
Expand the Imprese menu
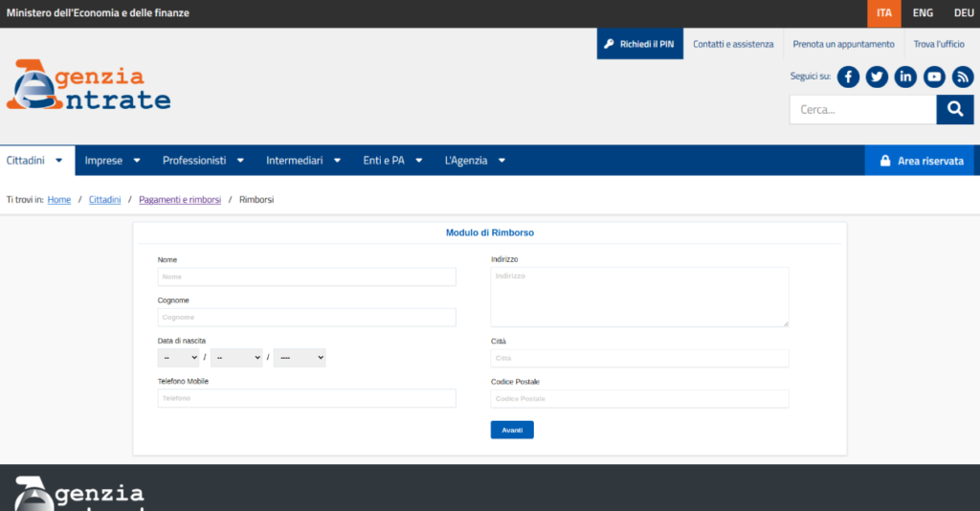click(x=113, y=161)
